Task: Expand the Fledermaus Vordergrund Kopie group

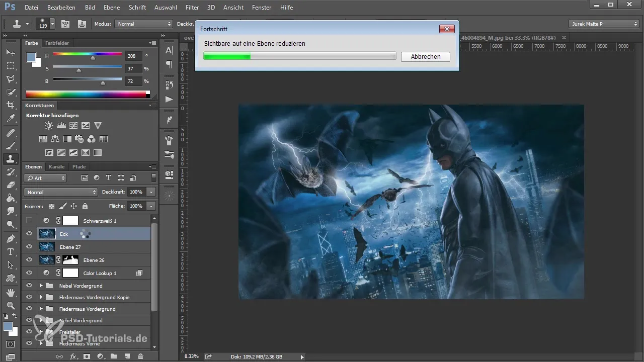Action: click(x=41, y=297)
